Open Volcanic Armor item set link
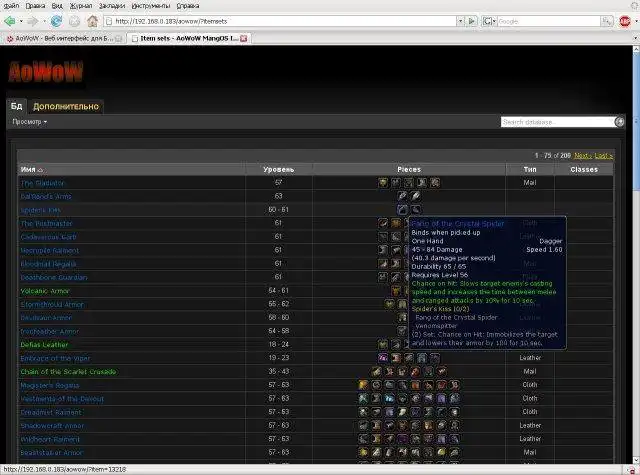Image resolution: width=640 pixels, height=475 pixels. pyautogui.click(x=45, y=291)
